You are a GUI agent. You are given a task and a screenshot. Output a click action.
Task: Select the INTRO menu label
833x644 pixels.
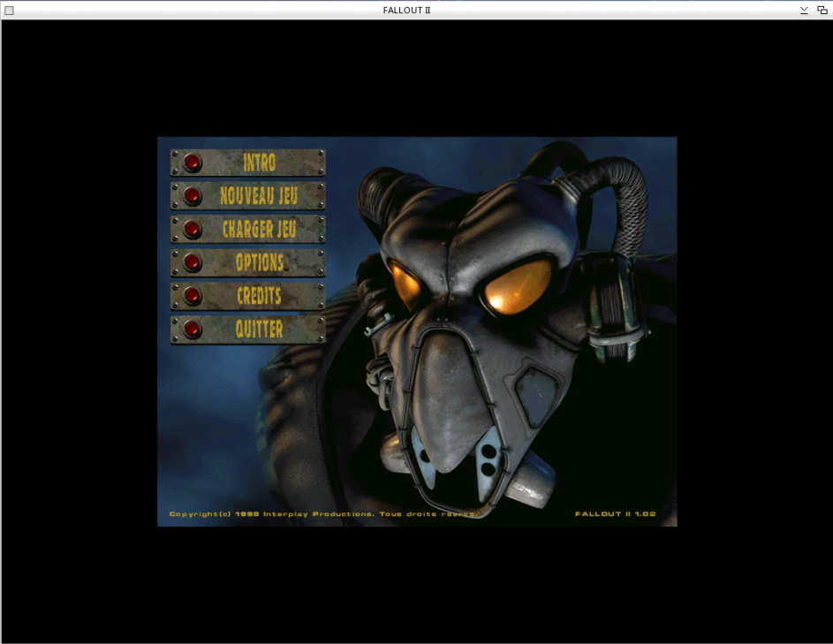(x=260, y=163)
